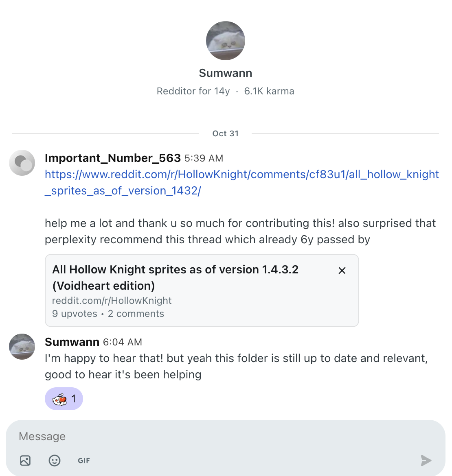Image resolution: width=452 pixels, height=476 pixels.
Task: Click Sumwann's small avatar next to the reply
Action: click(x=22, y=347)
